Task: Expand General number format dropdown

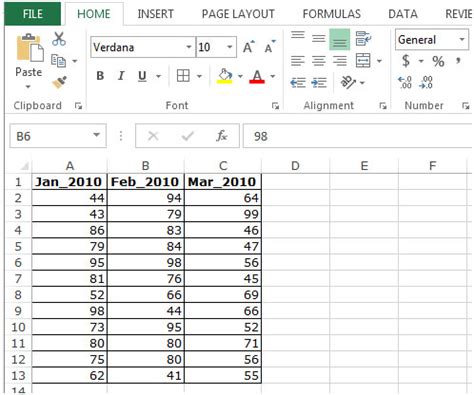Action: (462, 39)
